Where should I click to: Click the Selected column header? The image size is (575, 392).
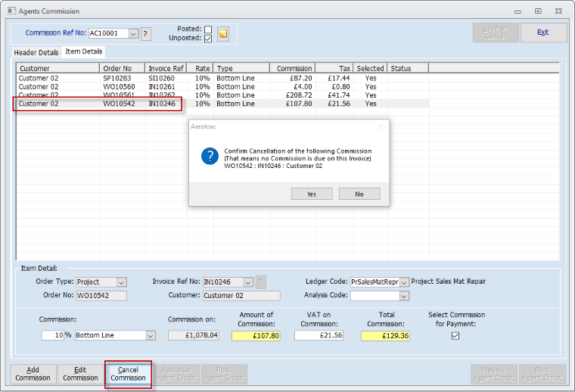point(370,68)
